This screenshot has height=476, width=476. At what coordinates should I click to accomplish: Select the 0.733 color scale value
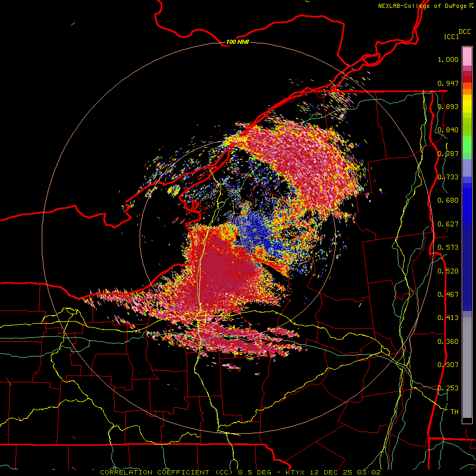point(448,177)
